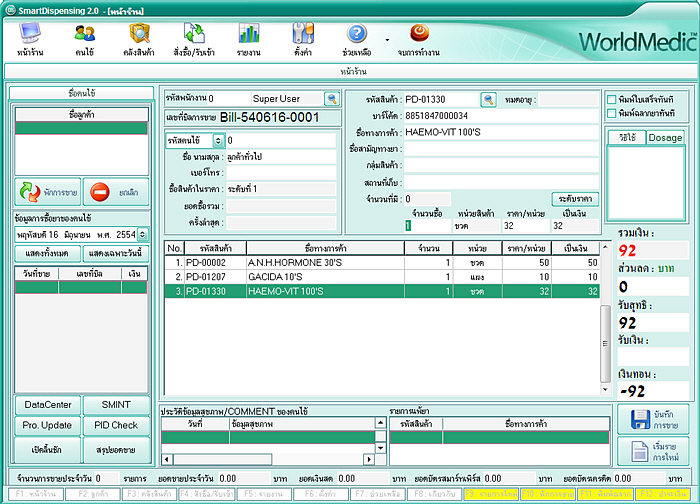Click the รหัสคนไข้ value field showing 0
This screenshot has width=700, height=504.
tap(281, 141)
